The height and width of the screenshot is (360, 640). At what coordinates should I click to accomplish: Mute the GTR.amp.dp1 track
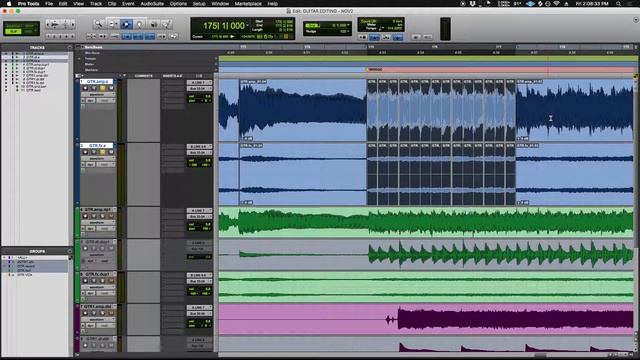click(111, 216)
